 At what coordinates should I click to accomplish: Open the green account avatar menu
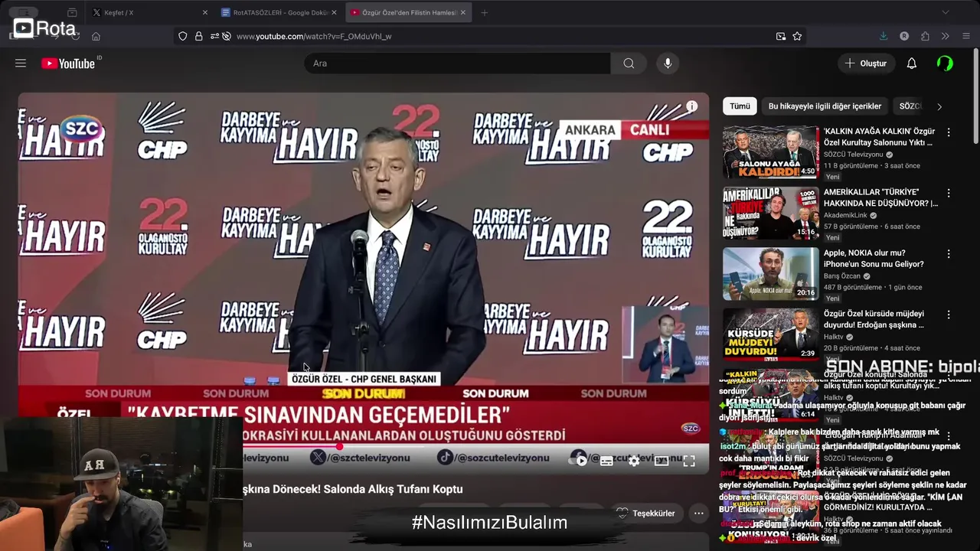click(945, 64)
